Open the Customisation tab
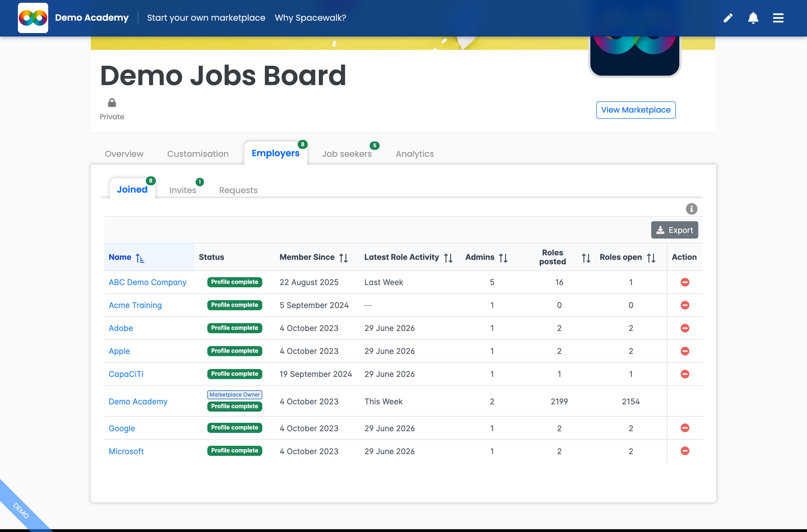This screenshot has height=532, width=807. (198, 154)
